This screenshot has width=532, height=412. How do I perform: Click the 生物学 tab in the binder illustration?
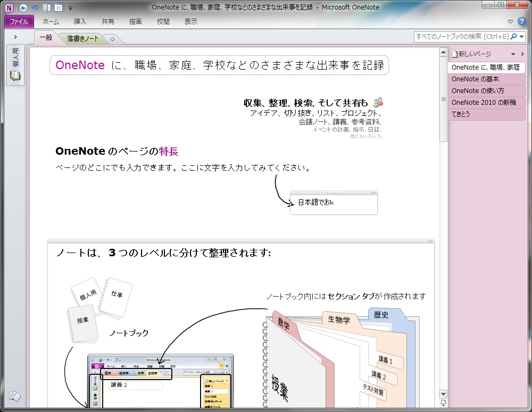pyautogui.click(x=339, y=319)
